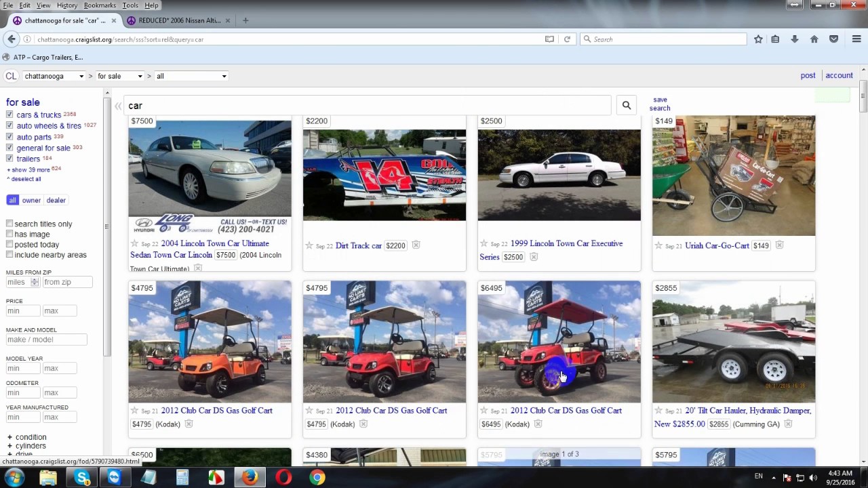Switch to the REDUCED 2006 Nissan Altima tab
The image size is (868, 488).
(179, 20)
